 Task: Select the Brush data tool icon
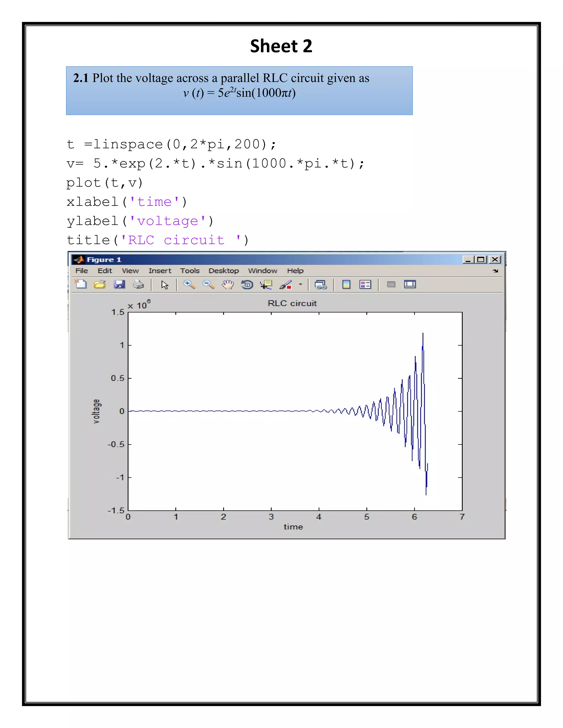286,284
